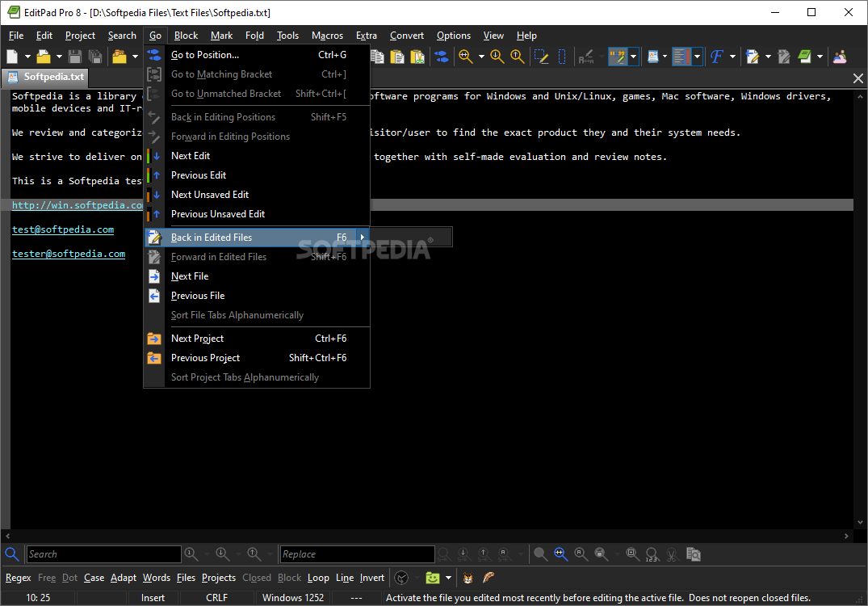Click the CRLF line break status entry
Screen dimensions: 868x606
click(216, 598)
